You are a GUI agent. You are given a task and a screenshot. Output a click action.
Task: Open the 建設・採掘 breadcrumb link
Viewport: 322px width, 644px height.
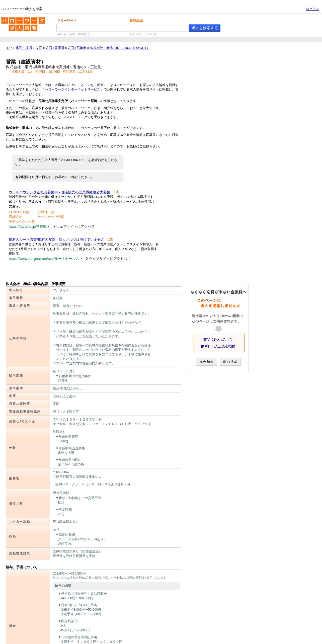coord(24,48)
